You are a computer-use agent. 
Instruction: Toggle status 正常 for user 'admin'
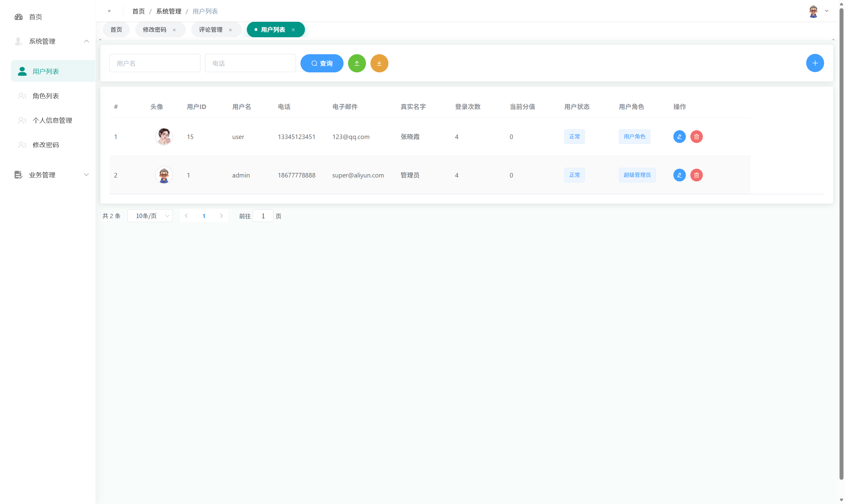tap(575, 175)
